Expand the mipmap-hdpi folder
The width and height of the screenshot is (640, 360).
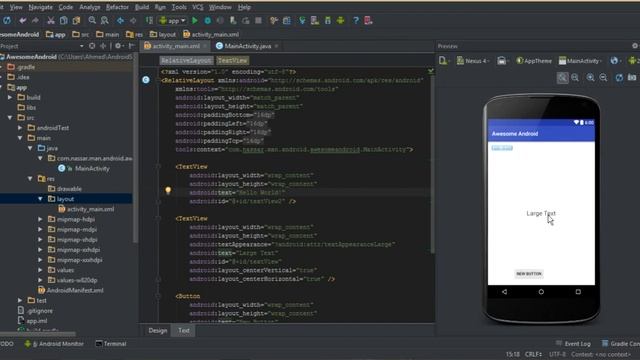point(40,220)
